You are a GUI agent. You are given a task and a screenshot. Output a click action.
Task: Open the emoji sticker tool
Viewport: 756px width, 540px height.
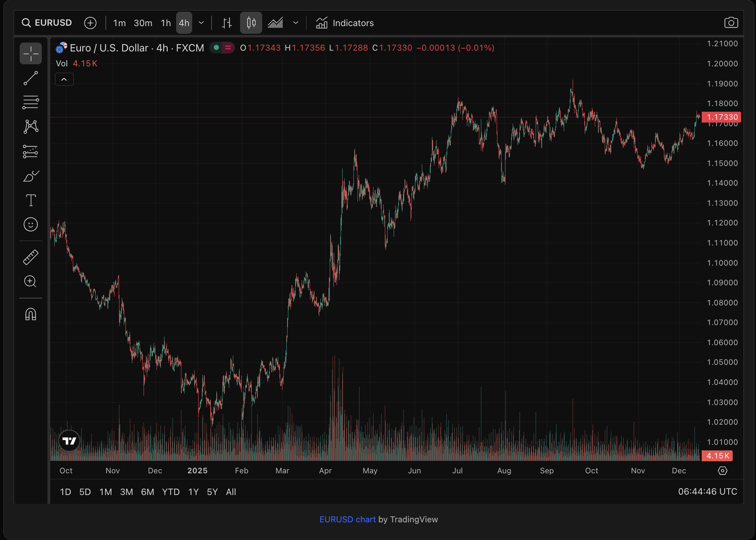[x=31, y=225]
